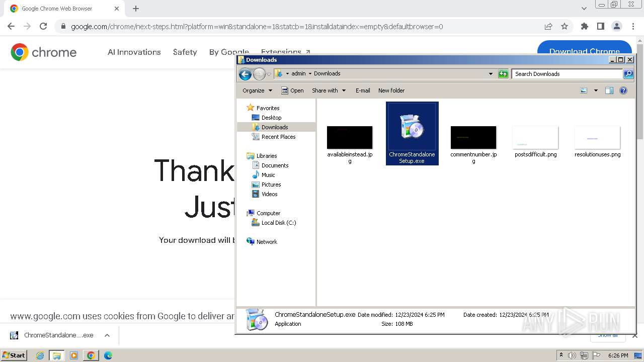This screenshot has width=644, height=362.
Task: Open Organize dropdown menu
Action: pyautogui.click(x=257, y=90)
